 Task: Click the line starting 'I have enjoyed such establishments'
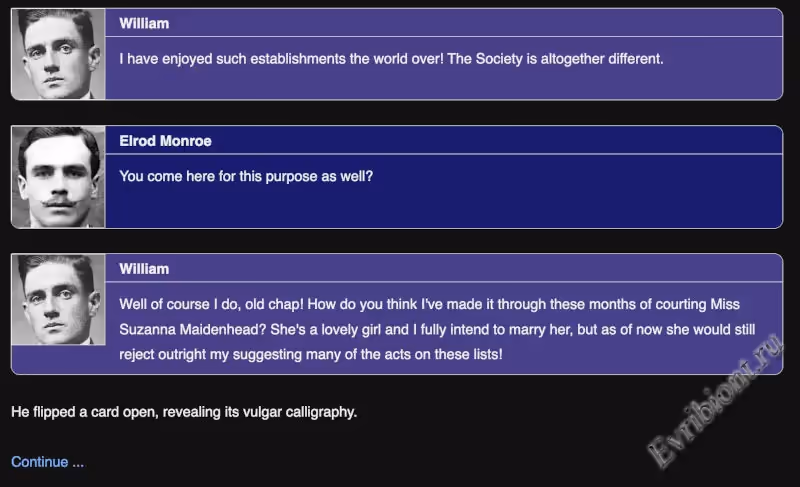point(280,59)
